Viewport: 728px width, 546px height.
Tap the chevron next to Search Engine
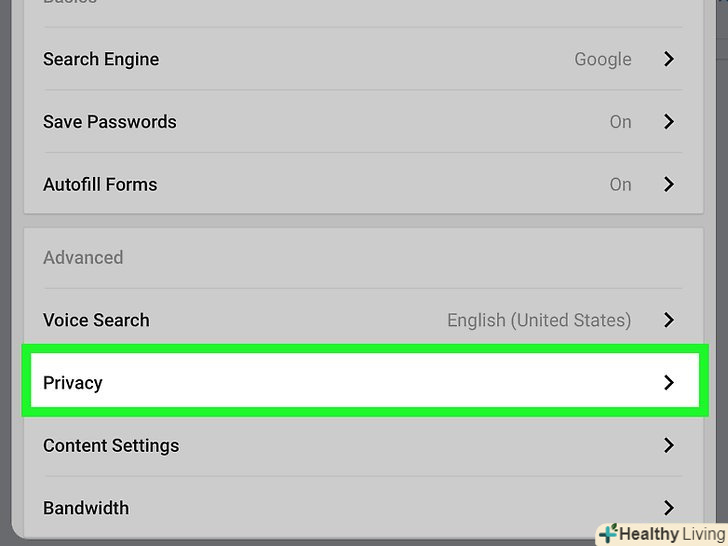[669, 60]
